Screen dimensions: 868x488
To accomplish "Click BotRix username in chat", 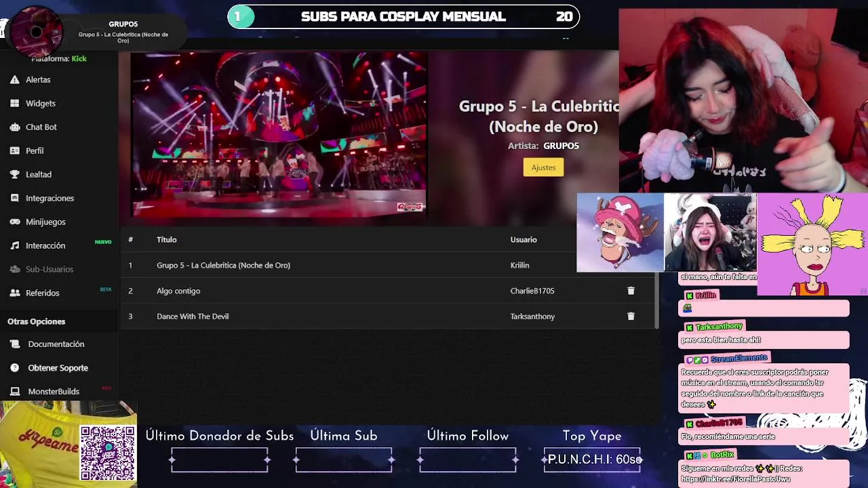I will point(722,455).
